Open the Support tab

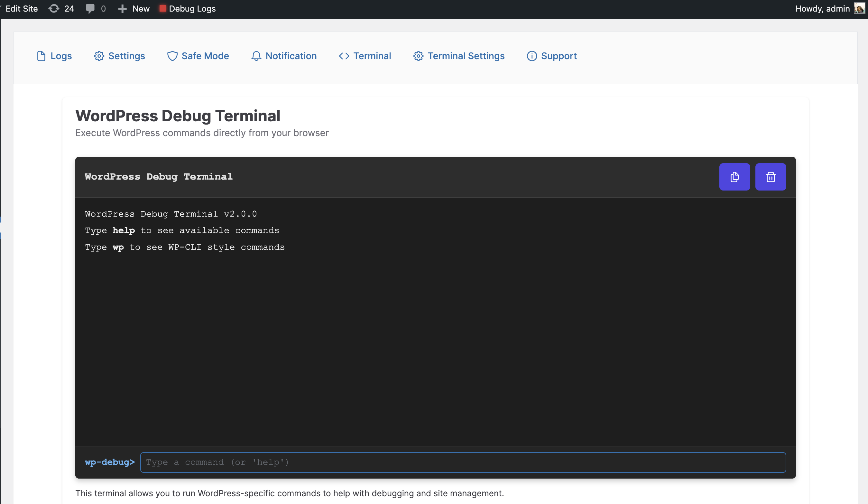click(x=552, y=56)
